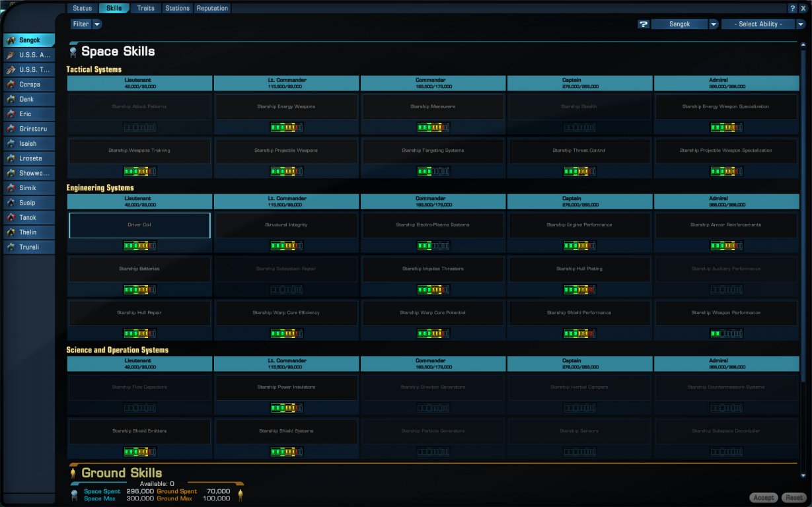Choose the Starship Maneuvers skill

[x=433, y=107]
